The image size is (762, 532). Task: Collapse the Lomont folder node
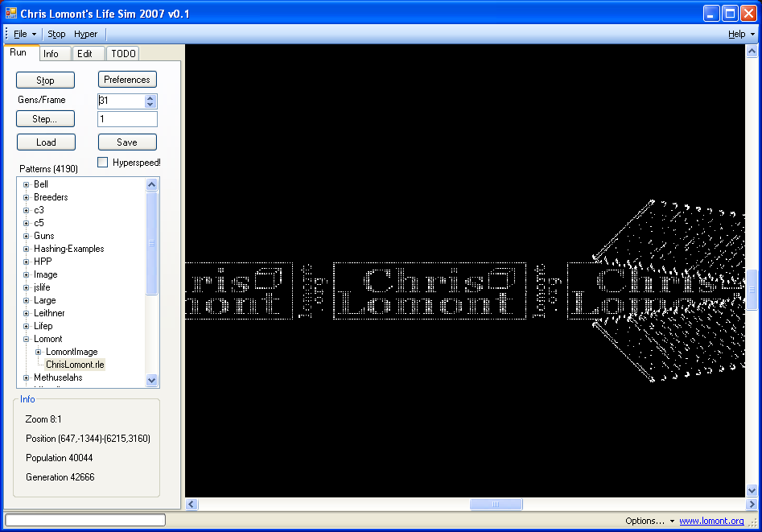click(26, 339)
